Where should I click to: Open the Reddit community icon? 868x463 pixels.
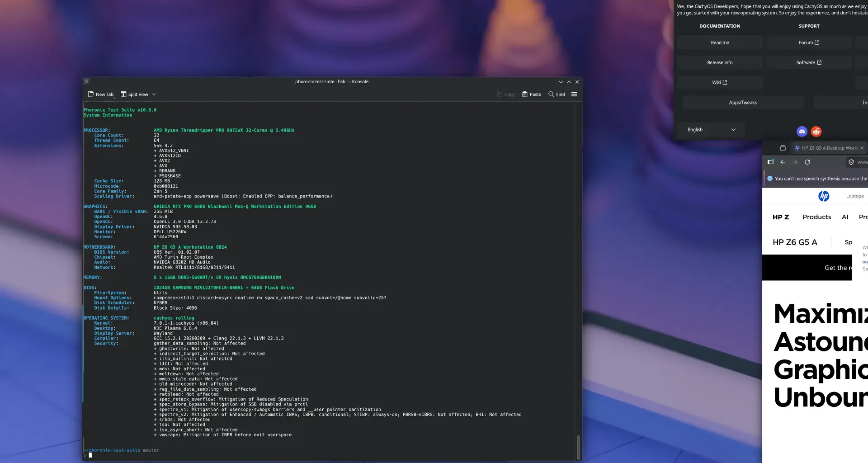coord(816,131)
